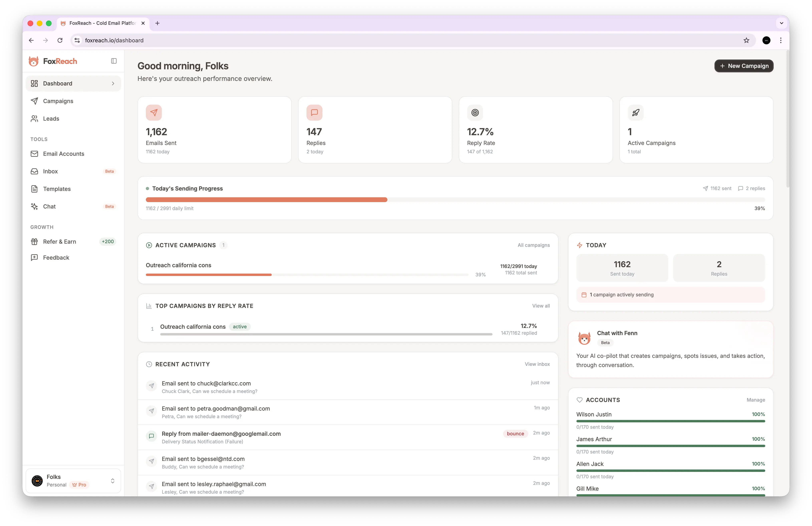Image resolution: width=812 pixels, height=526 pixels.
Task: Bookmark this page with star
Action: [x=746, y=40]
